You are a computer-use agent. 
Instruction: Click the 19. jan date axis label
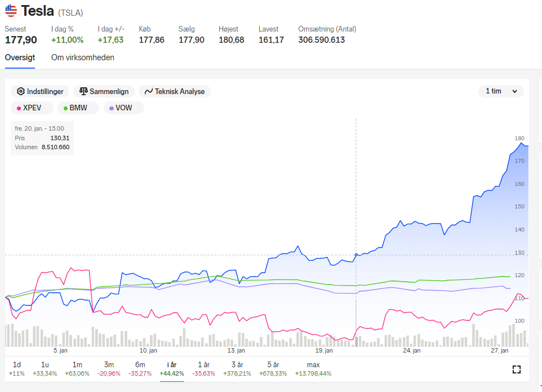[324, 350]
